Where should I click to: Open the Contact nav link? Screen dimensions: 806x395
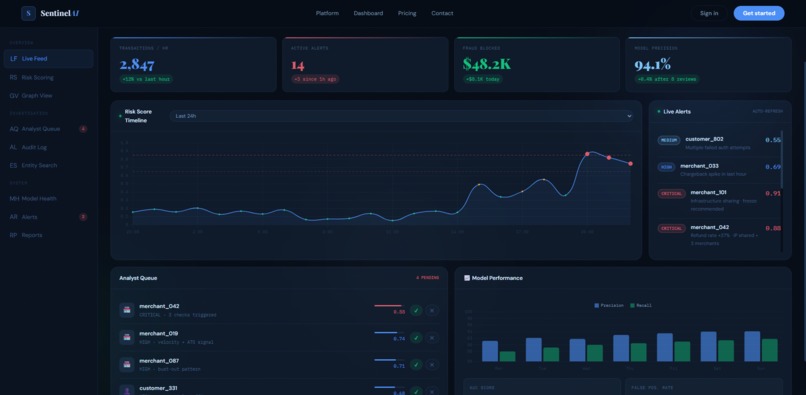pos(442,13)
